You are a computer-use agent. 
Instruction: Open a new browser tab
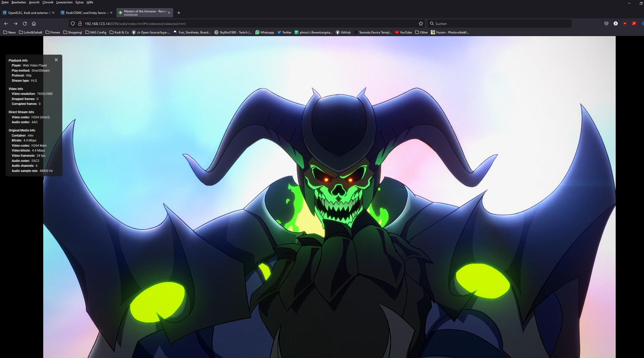point(179,13)
